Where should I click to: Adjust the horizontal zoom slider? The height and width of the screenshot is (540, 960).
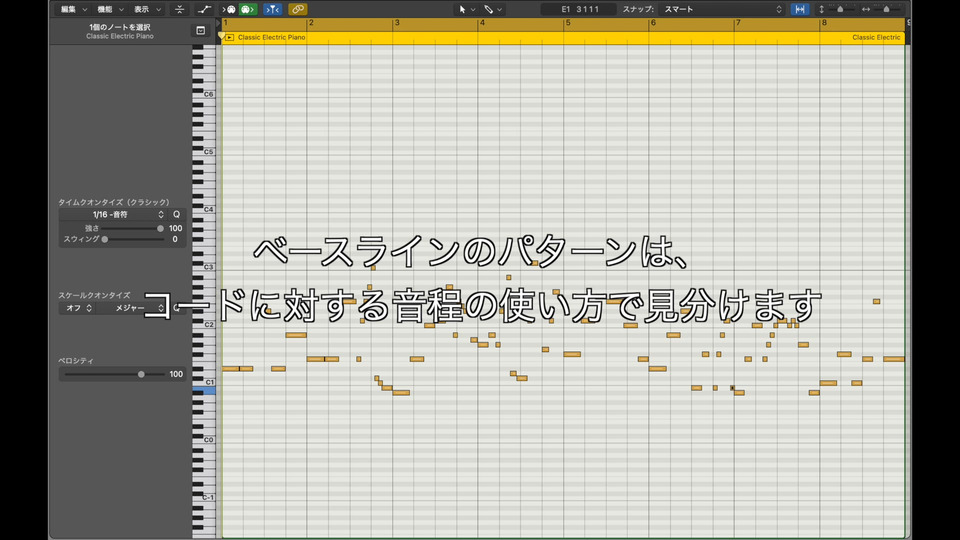888,9
